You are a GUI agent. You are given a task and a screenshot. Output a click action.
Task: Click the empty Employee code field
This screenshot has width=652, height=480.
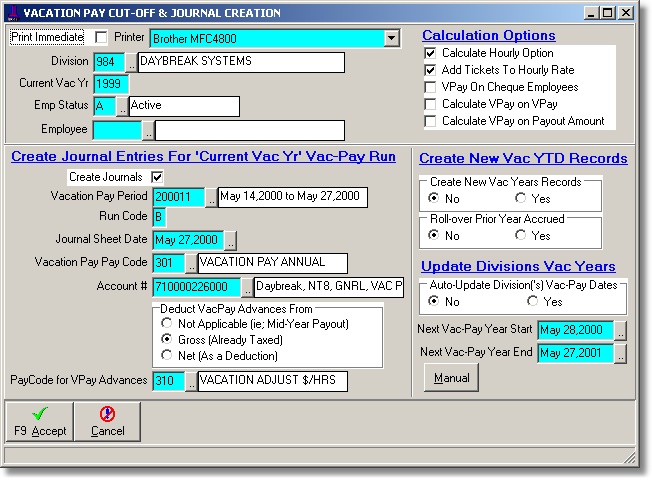pos(118,130)
